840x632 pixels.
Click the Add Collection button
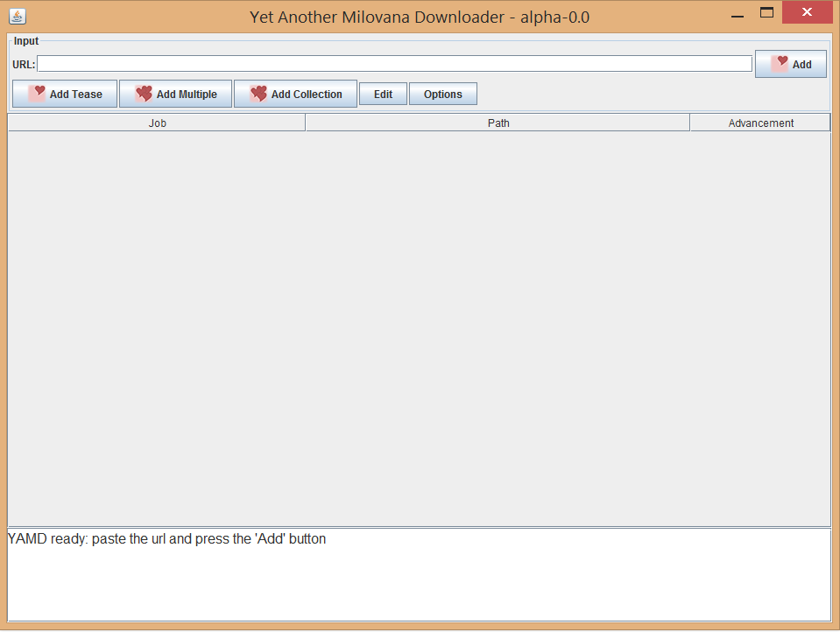pos(296,95)
